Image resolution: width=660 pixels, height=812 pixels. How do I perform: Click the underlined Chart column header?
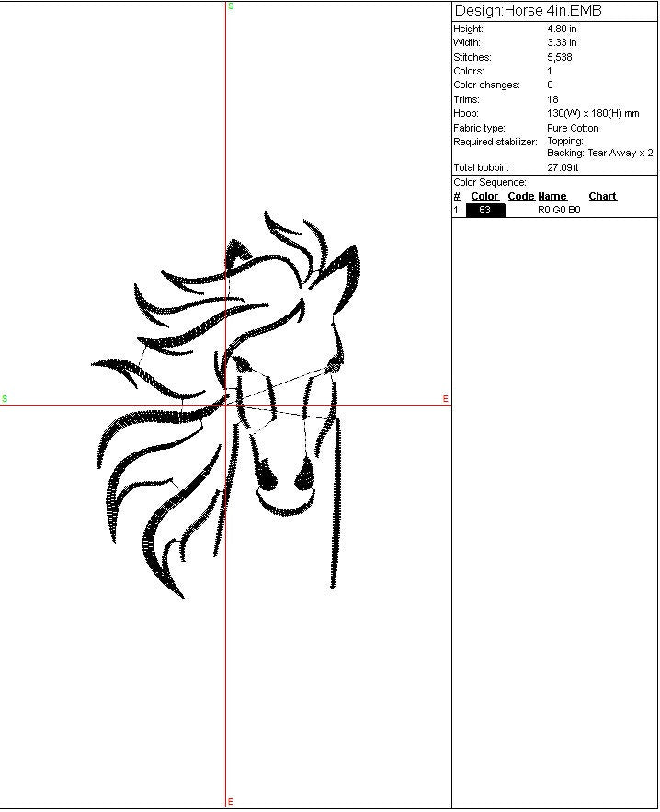point(602,197)
